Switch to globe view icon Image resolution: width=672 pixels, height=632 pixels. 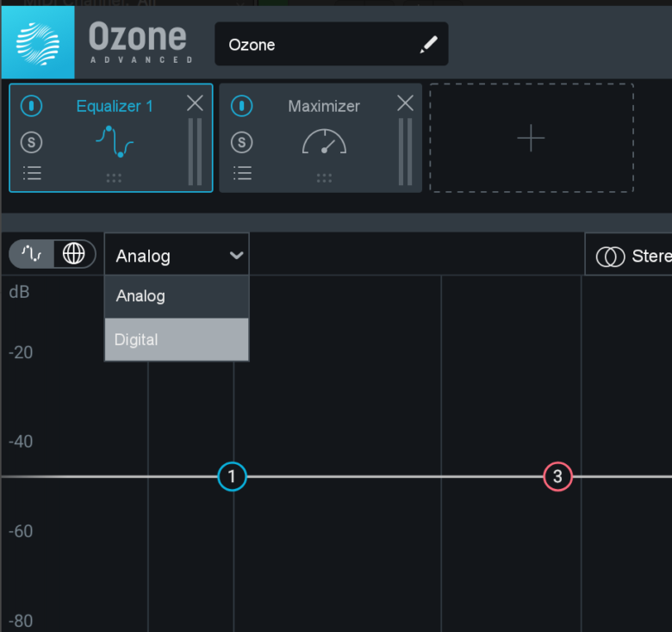(74, 254)
